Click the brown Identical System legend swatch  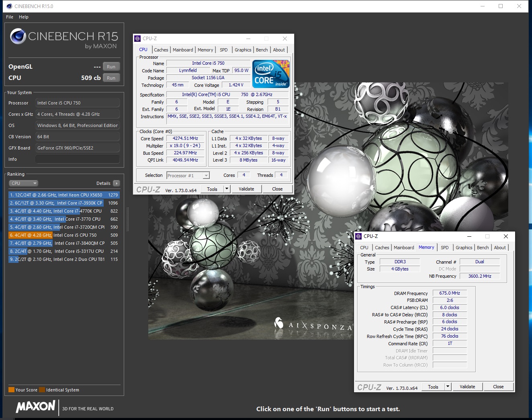pyautogui.click(x=42, y=389)
